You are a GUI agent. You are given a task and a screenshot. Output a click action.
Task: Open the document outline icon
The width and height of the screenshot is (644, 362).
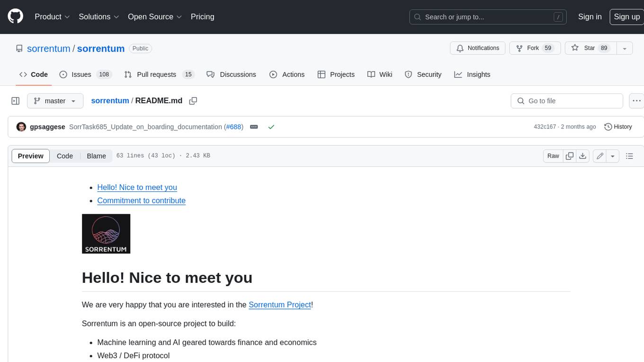pos(629,156)
